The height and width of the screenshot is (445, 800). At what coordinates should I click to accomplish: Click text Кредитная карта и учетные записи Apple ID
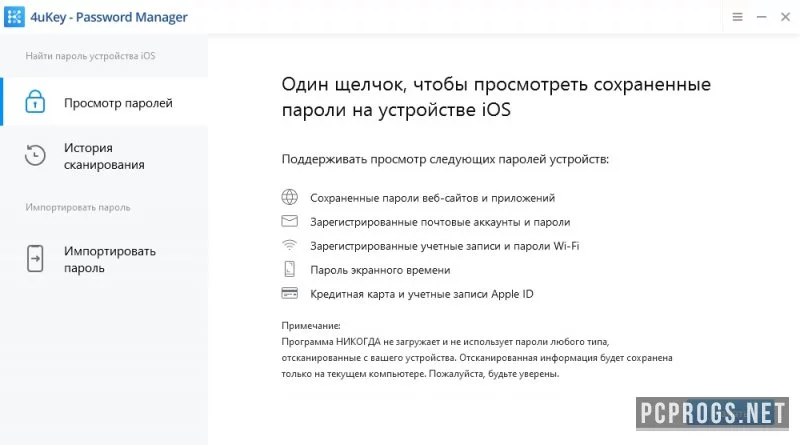click(x=421, y=294)
